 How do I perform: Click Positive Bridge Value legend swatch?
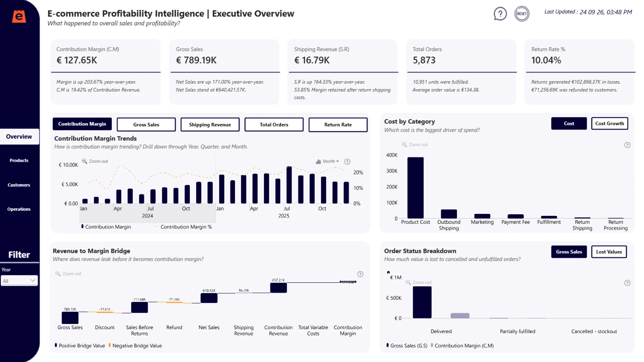click(56, 345)
